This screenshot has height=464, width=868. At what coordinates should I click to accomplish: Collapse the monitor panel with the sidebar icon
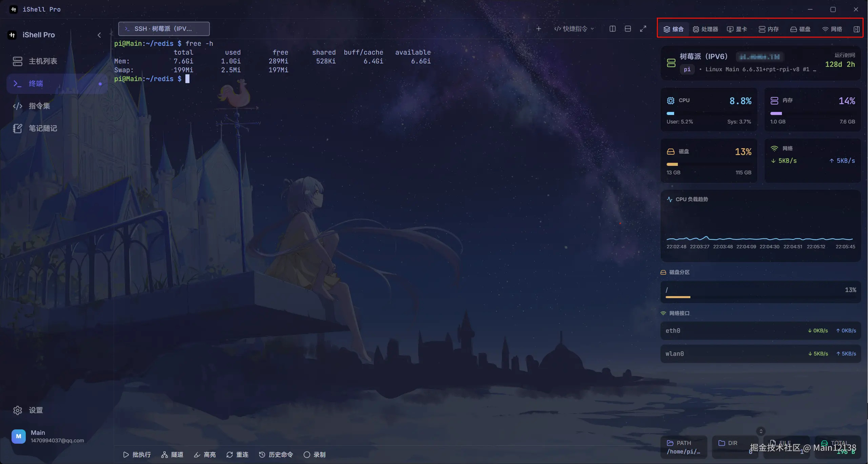(x=856, y=29)
